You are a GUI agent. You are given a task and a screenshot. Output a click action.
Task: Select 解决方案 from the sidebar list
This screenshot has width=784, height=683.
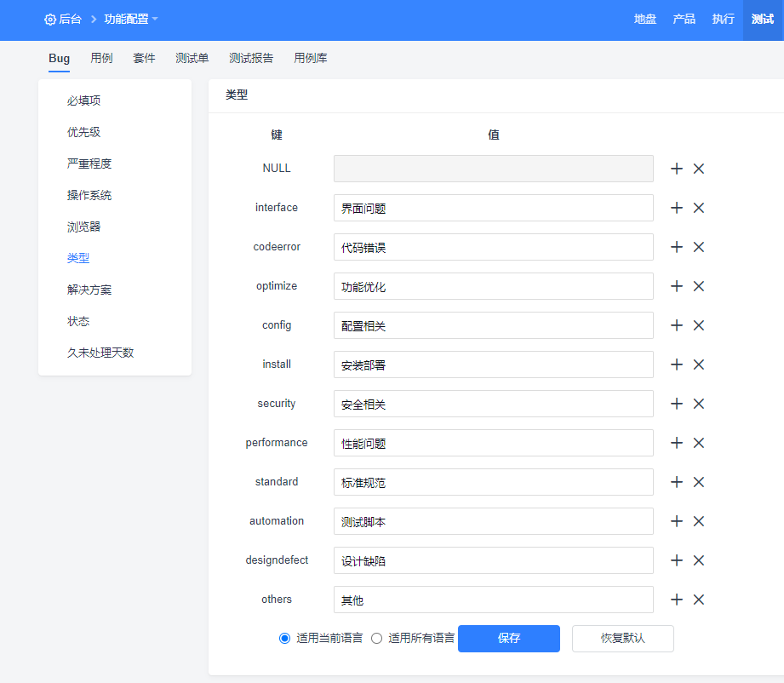tap(89, 290)
